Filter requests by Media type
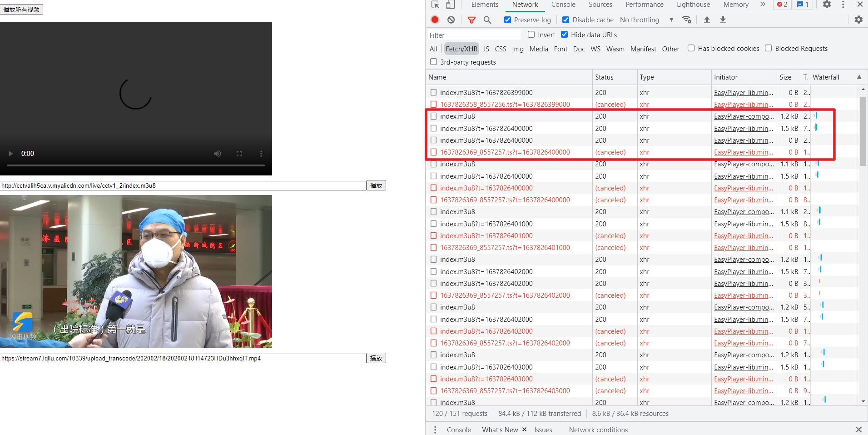This screenshot has height=435, width=868. [x=539, y=49]
